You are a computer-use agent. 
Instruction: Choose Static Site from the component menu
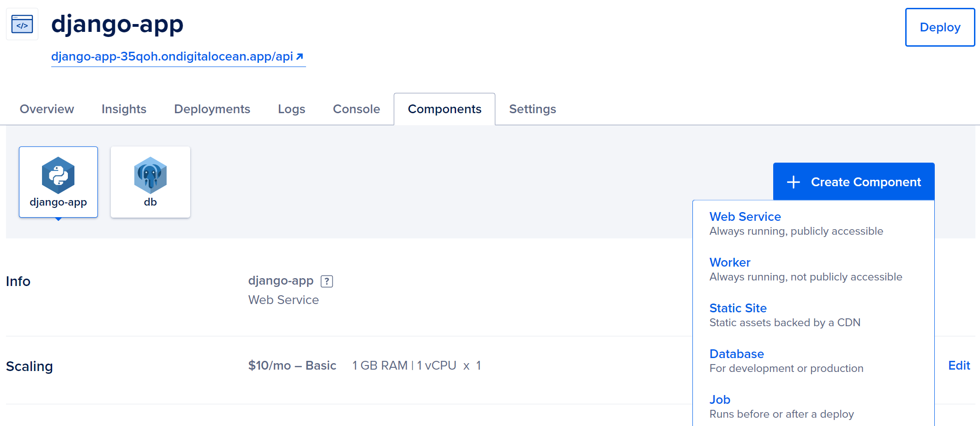785,315
